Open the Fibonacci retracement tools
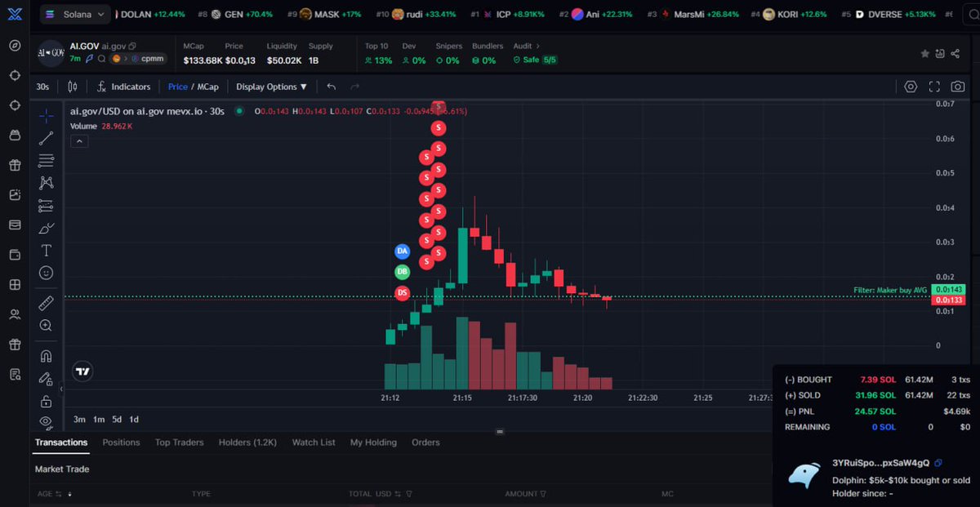980x507 pixels. point(47,160)
